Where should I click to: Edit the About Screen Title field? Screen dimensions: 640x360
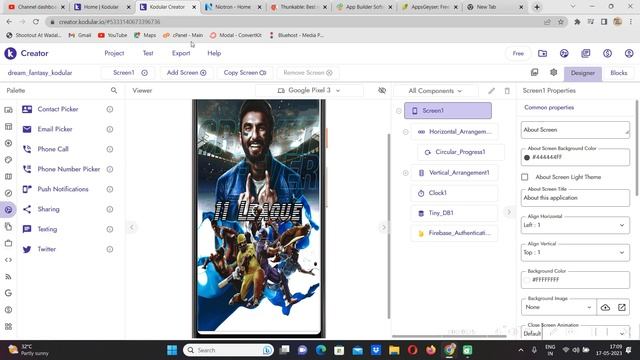pyautogui.click(x=575, y=198)
